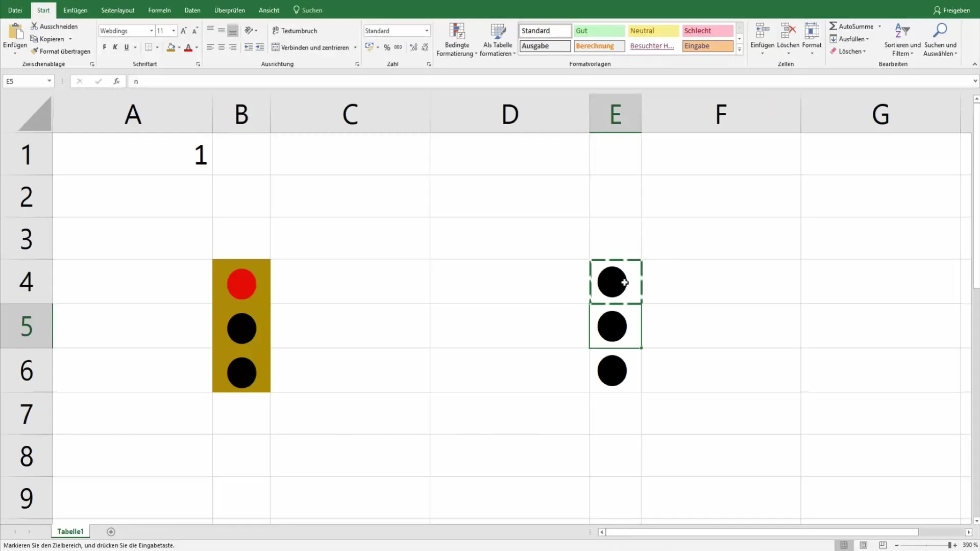Increase font size icon
Viewport: 980px width, 551px height.
click(x=184, y=31)
